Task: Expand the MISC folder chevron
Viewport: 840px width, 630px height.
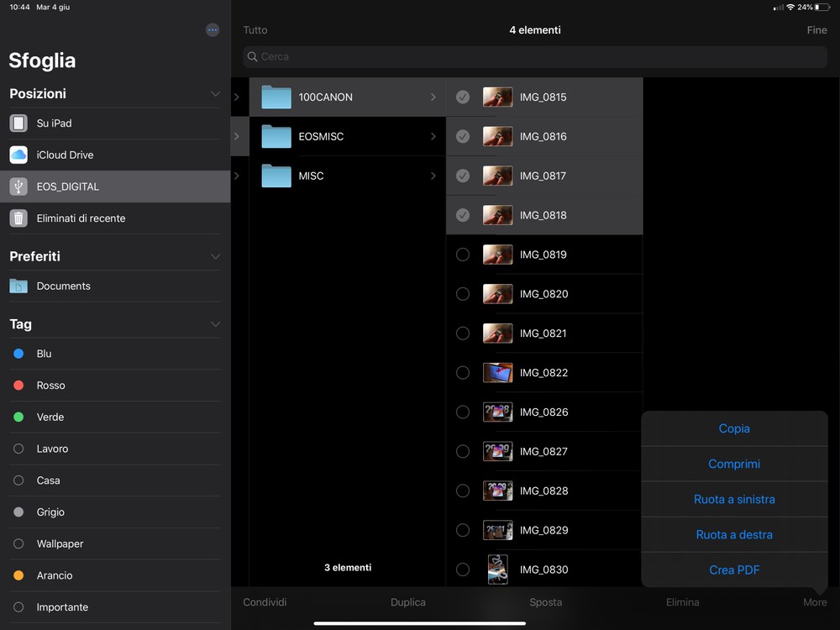Action: [x=433, y=176]
